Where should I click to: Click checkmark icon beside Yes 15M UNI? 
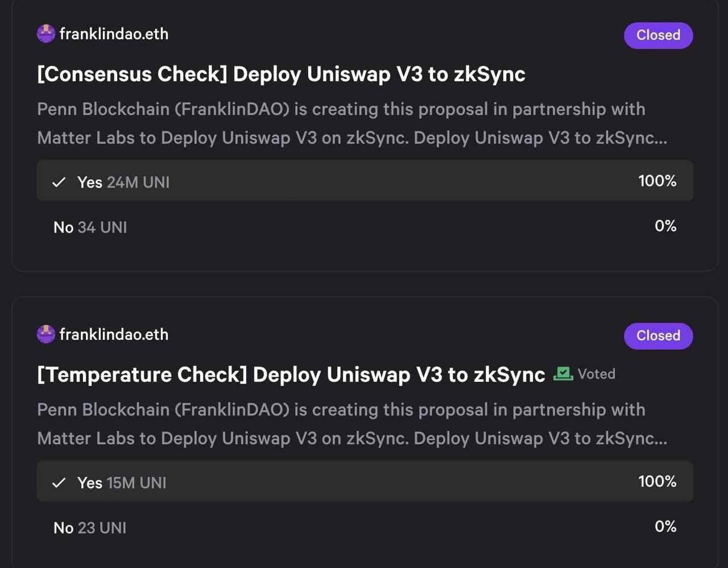(x=59, y=483)
